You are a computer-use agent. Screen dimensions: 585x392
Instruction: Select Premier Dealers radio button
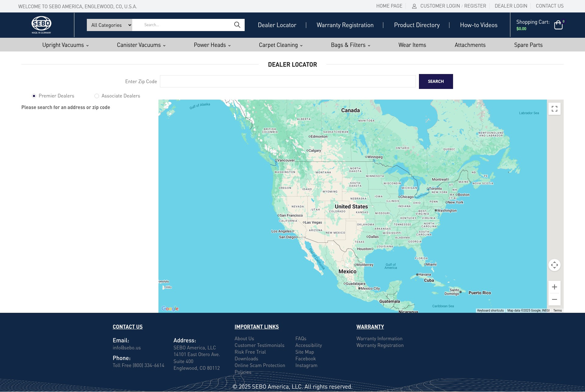(x=34, y=96)
